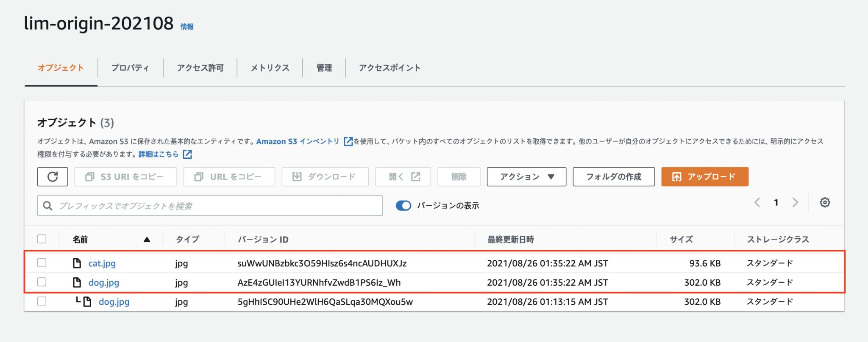
Task: Click the ストレージクラス column header
Action: click(x=778, y=240)
